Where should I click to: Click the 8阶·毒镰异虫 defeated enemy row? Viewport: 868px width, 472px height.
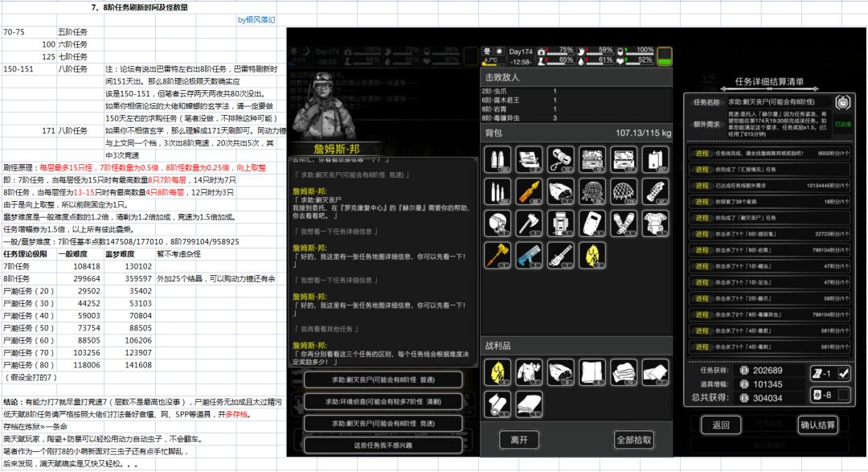[x=520, y=118]
